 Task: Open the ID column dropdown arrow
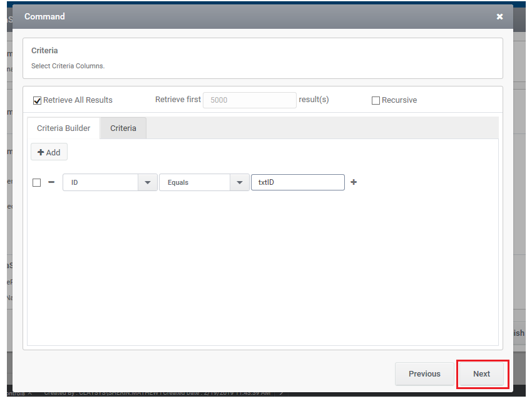(148, 182)
